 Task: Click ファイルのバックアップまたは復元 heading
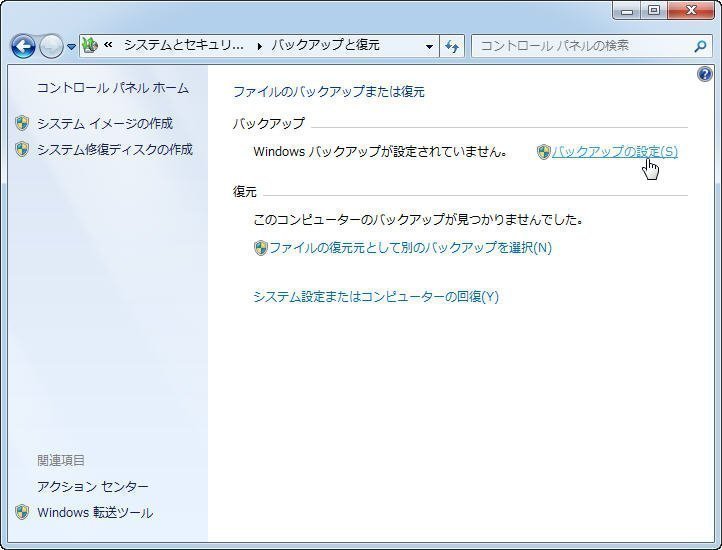pos(329,92)
